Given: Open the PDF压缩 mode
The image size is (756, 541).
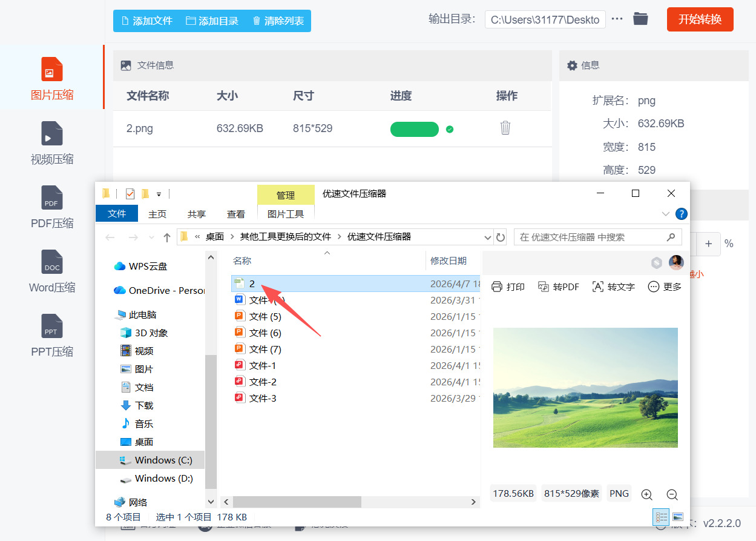Looking at the screenshot, I should click(52, 209).
